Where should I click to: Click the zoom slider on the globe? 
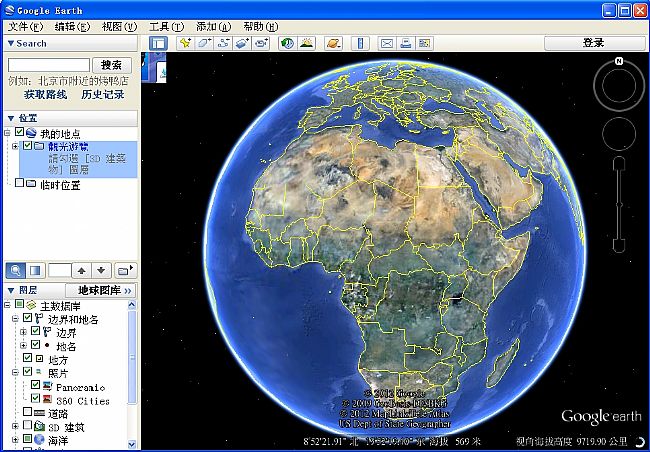coord(619,205)
